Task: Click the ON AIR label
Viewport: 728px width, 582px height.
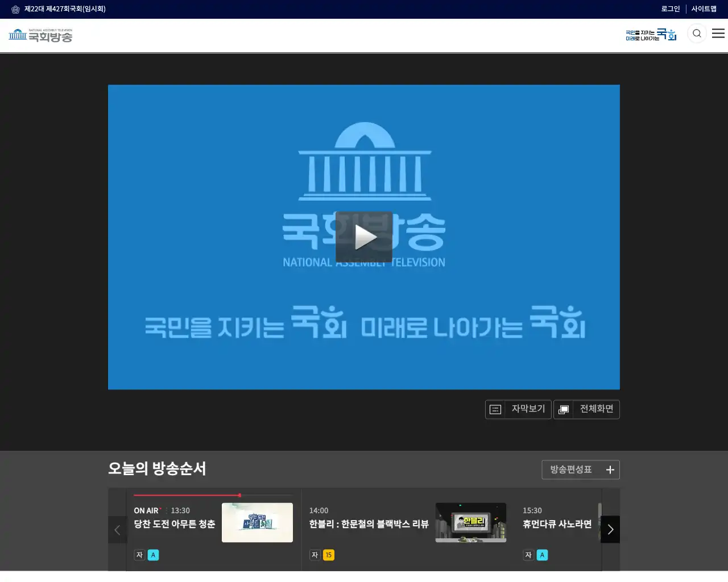Action: [146, 510]
